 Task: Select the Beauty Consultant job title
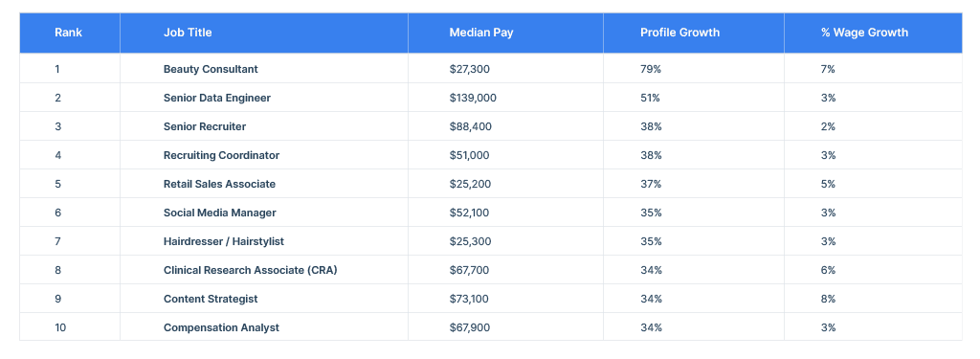211,69
